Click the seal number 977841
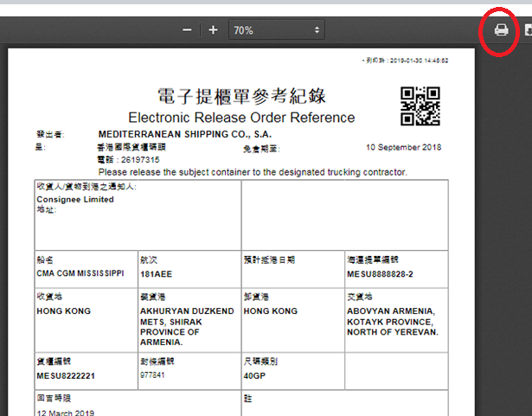This screenshot has width=532, height=416. click(152, 376)
